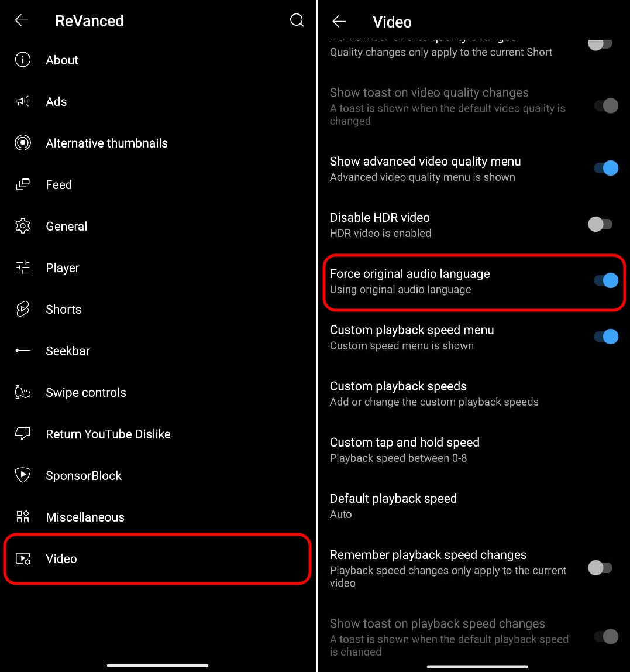Open the Swipe controls category
630x672 pixels.
point(157,392)
